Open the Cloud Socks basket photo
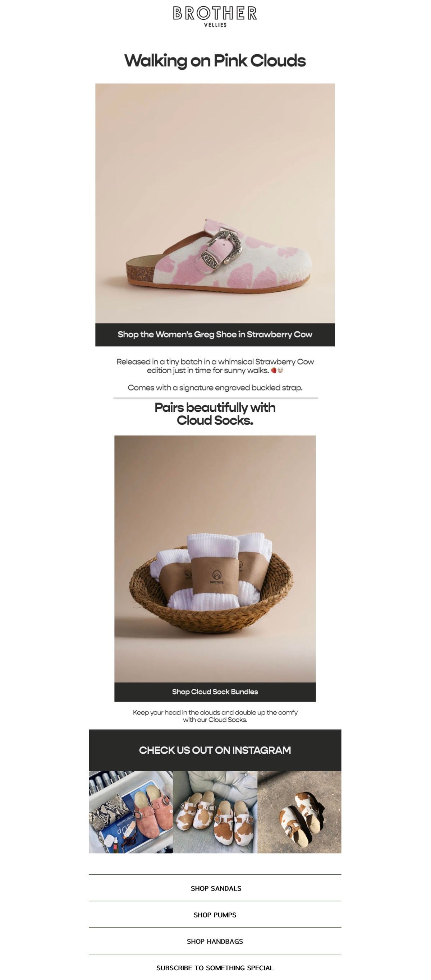431x980 pixels. tap(215, 559)
